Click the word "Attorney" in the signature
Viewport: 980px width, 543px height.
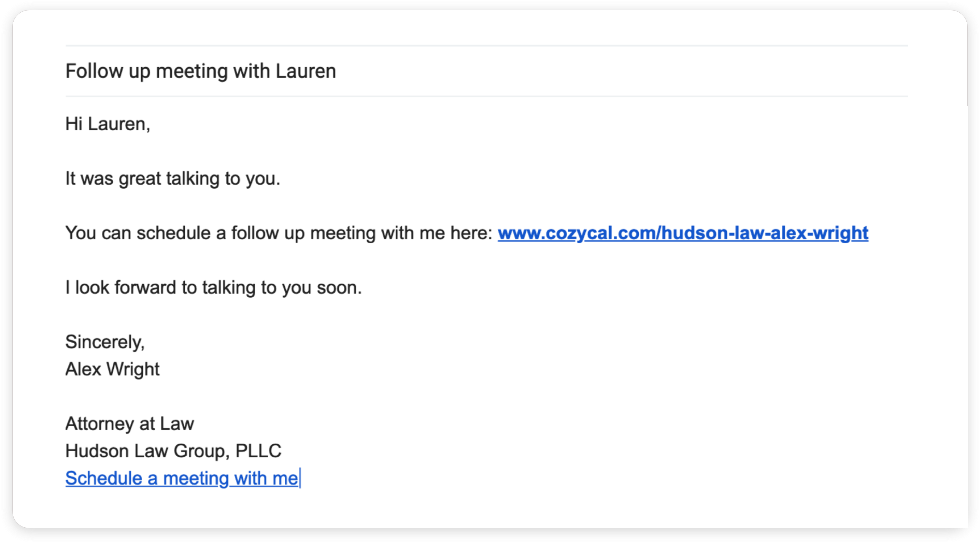[99, 424]
